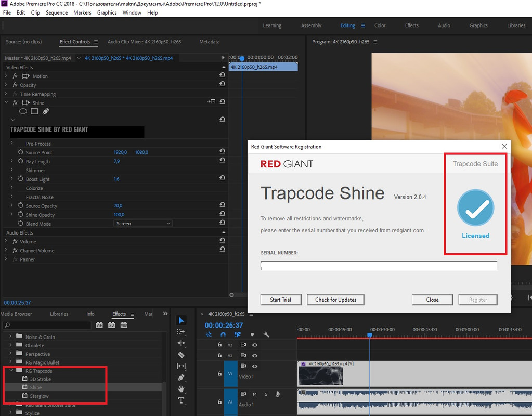This screenshot has width=532, height=416.
Task: Create ellipse mask for Shine effect
Action: (x=23, y=111)
